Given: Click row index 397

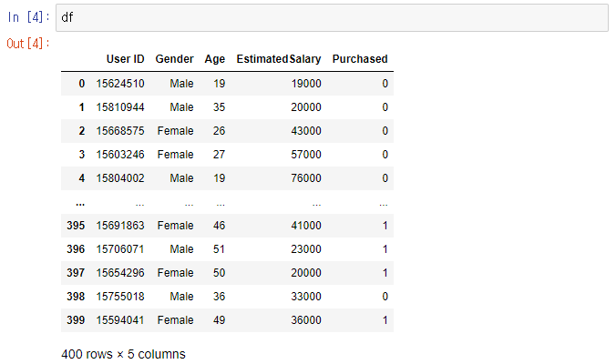Looking at the screenshot, I should pyautogui.click(x=76, y=273).
